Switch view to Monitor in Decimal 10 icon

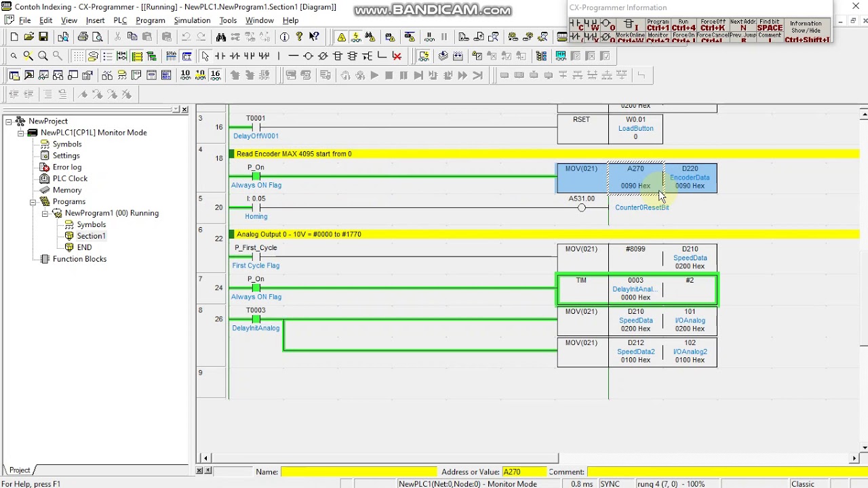coord(185,75)
